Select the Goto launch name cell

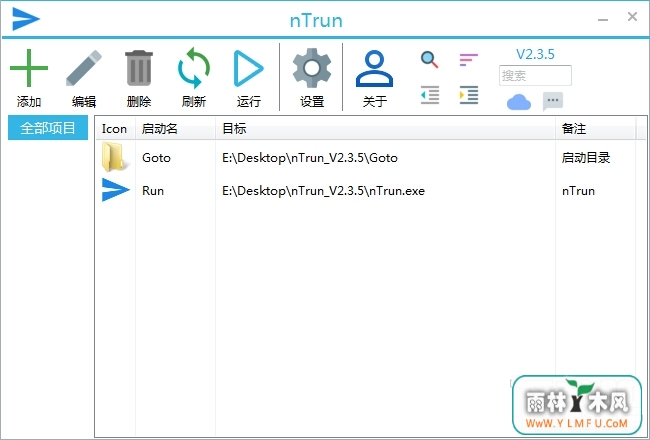click(156, 158)
